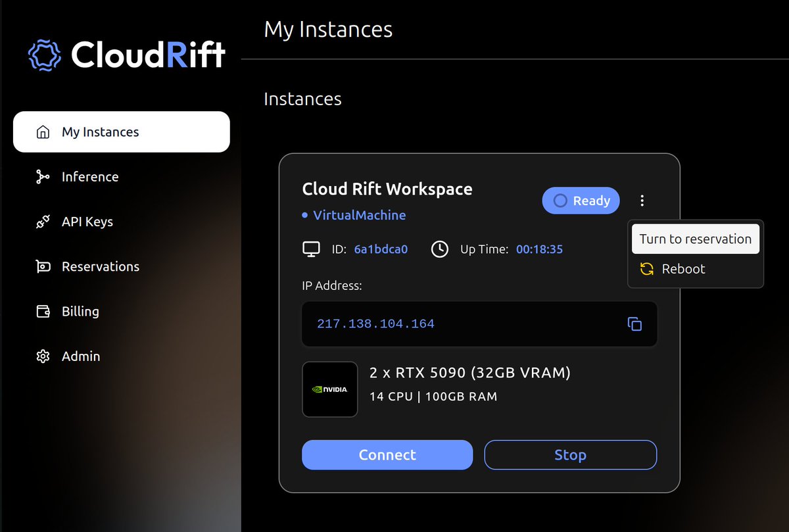Viewport: 789px width, 532px height.
Task: Click the 14 CPU | 100GB RAM text
Action: (433, 397)
